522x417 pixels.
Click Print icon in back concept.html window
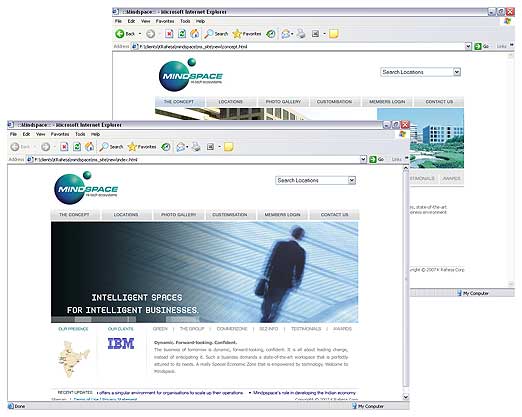click(x=301, y=34)
